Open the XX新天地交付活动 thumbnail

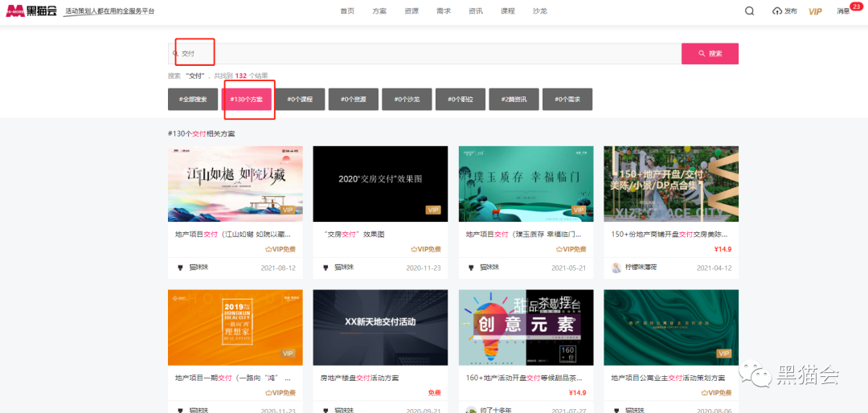pyautogui.click(x=380, y=327)
